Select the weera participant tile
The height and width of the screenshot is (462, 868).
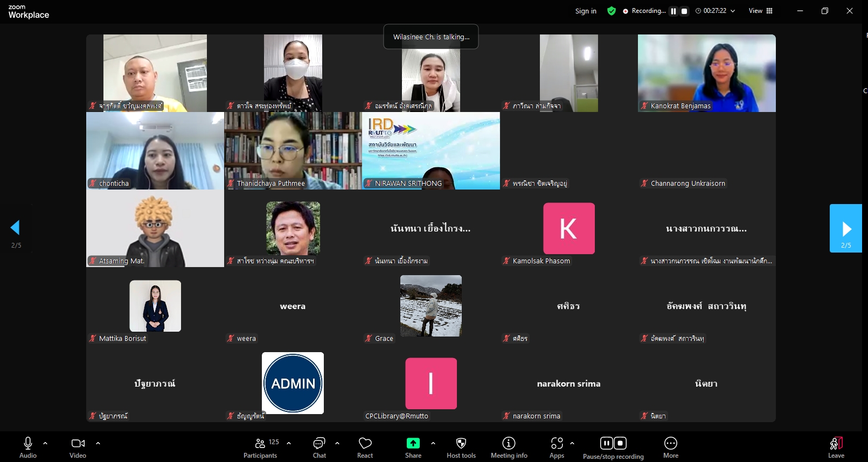[293, 306]
